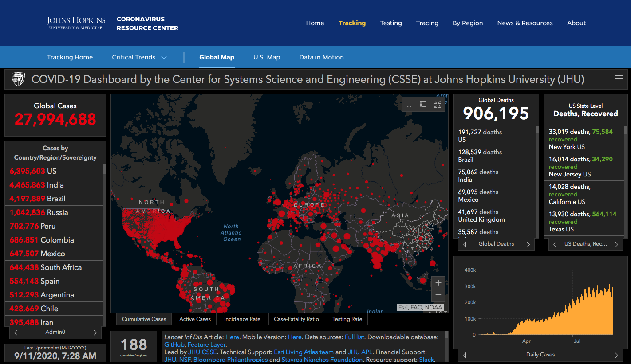Open the About navigation item

(576, 23)
